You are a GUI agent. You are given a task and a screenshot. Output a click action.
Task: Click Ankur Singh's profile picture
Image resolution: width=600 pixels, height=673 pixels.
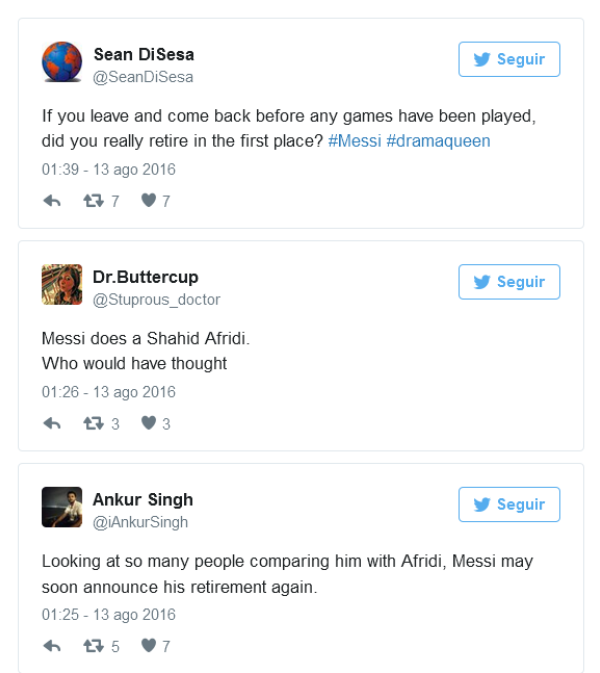pos(62,507)
